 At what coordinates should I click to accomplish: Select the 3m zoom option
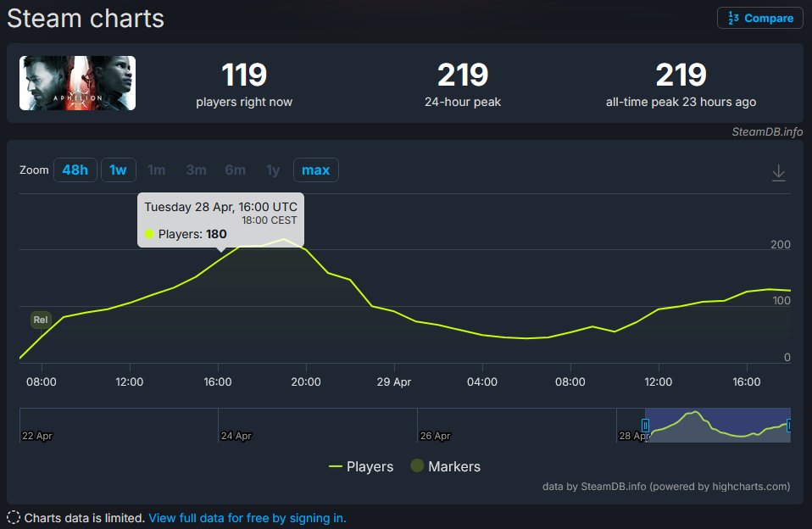tap(197, 170)
